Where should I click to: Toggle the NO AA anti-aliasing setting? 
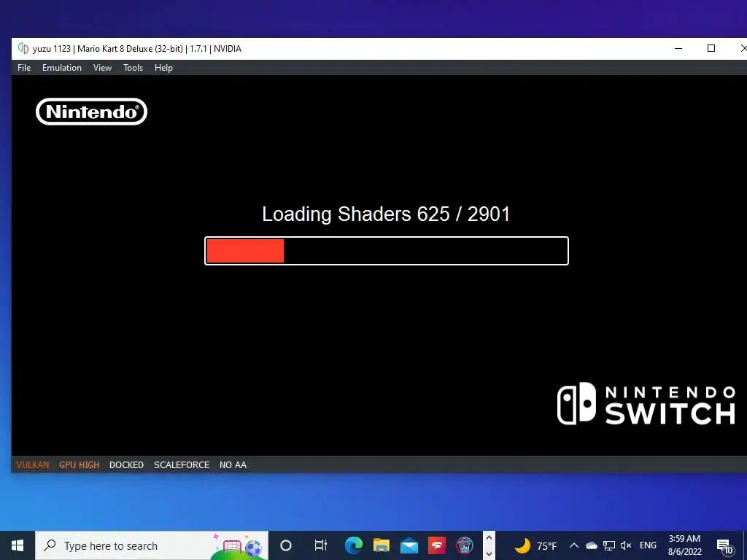point(233,464)
